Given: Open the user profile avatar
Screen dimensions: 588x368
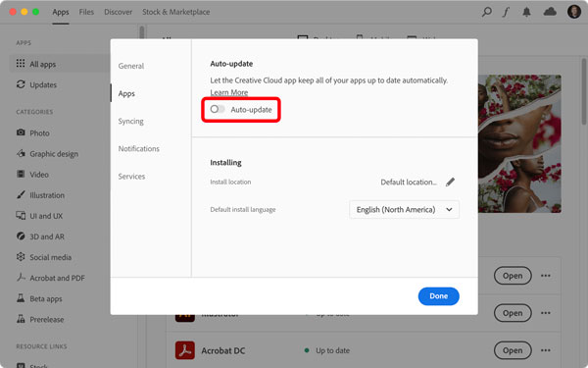Looking at the screenshot, I should click(x=573, y=12).
